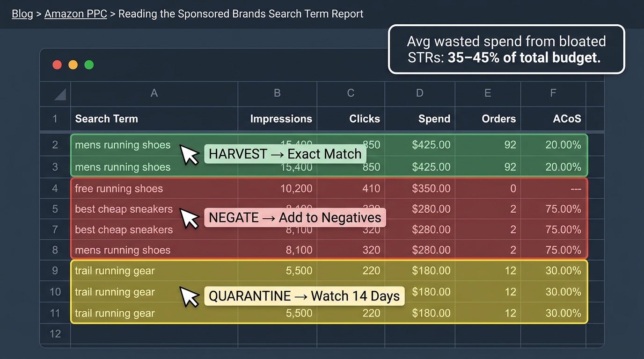
Task: Select row number 7
Action: 55,230
